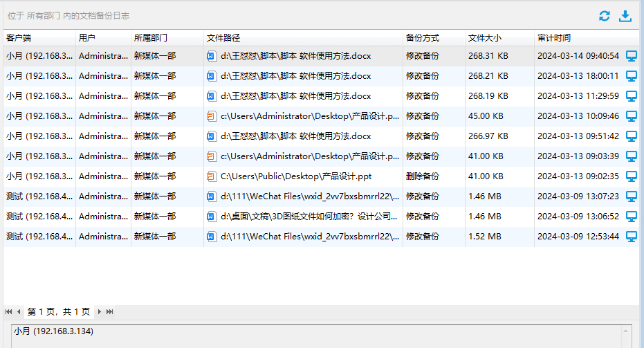Viewport: 644px width, 348px height.
Task: Click PowerPoint file icon in 45.00 KB row
Action: click(x=211, y=116)
